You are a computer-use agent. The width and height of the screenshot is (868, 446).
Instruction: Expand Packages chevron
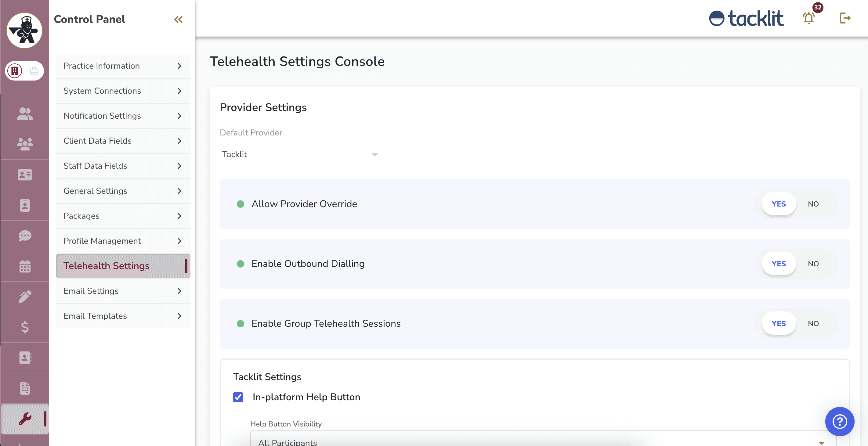pos(179,216)
